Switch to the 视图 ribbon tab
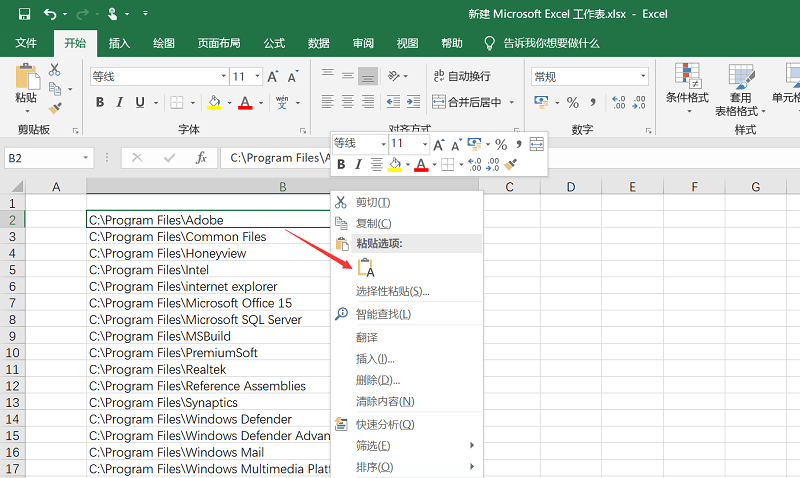The width and height of the screenshot is (800, 478). click(407, 43)
